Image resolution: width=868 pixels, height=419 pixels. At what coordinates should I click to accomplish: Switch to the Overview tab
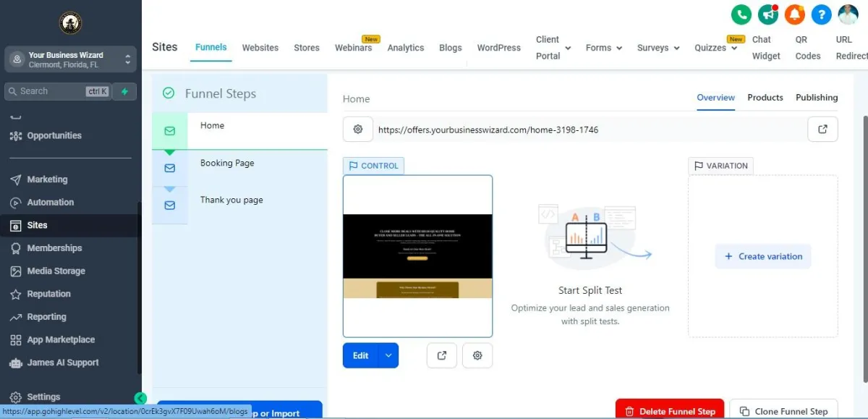[x=716, y=98]
